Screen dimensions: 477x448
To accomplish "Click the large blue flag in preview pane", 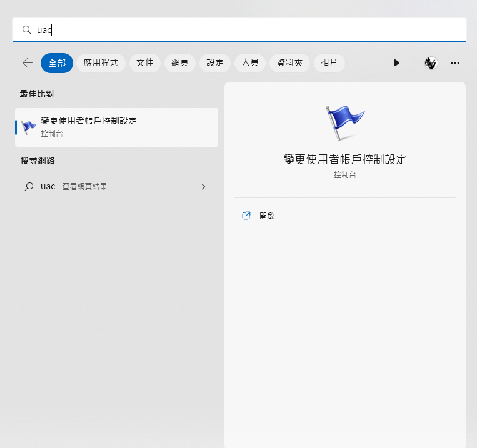I will pos(344,122).
